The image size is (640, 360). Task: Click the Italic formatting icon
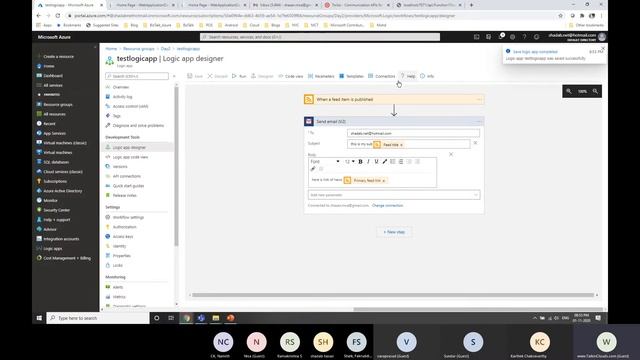[369, 162]
